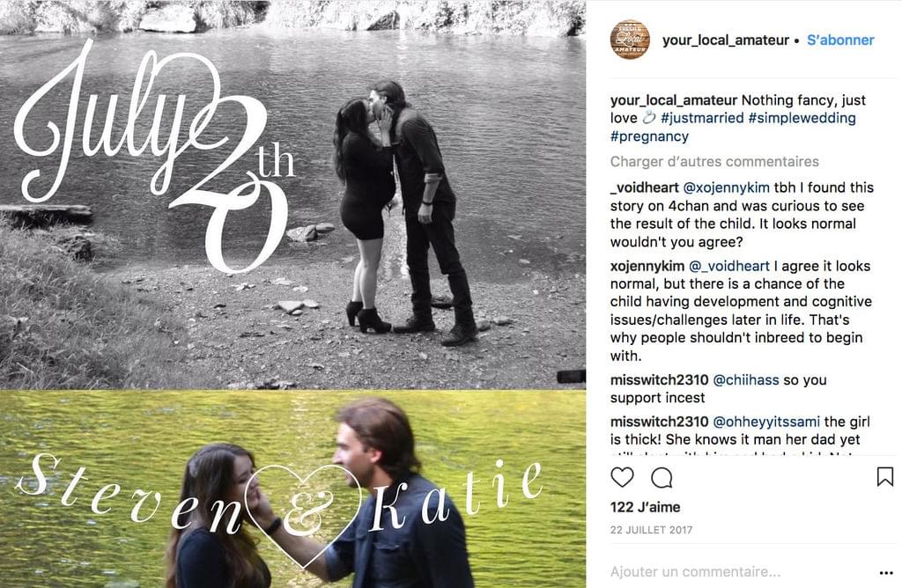This screenshot has height=588, width=902.
Task: Open #pregnancy hashtag
Action: pos(649,136)
